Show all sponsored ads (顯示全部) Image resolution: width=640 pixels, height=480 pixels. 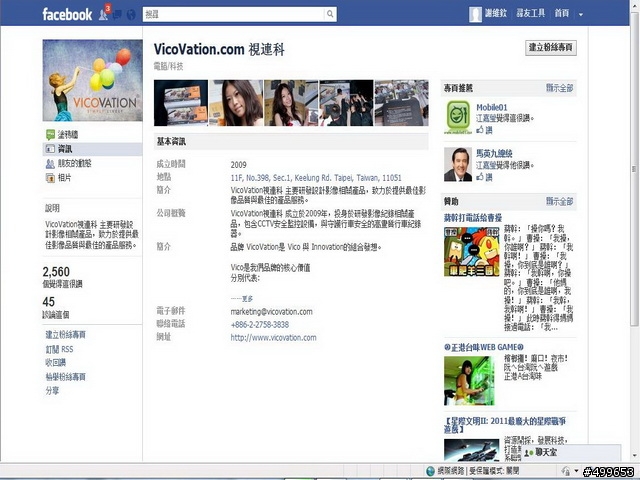coord(560,201)
